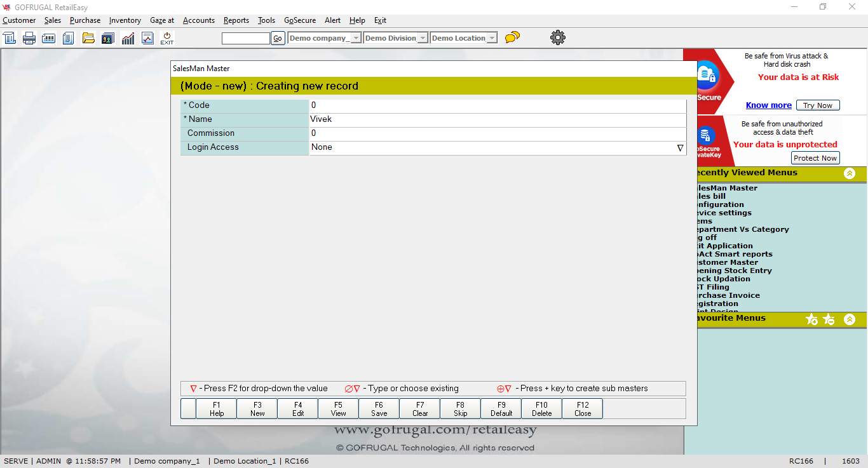Open the Sales menu
The height and width of the screenshot is (468, 868).
pos(53,20)
